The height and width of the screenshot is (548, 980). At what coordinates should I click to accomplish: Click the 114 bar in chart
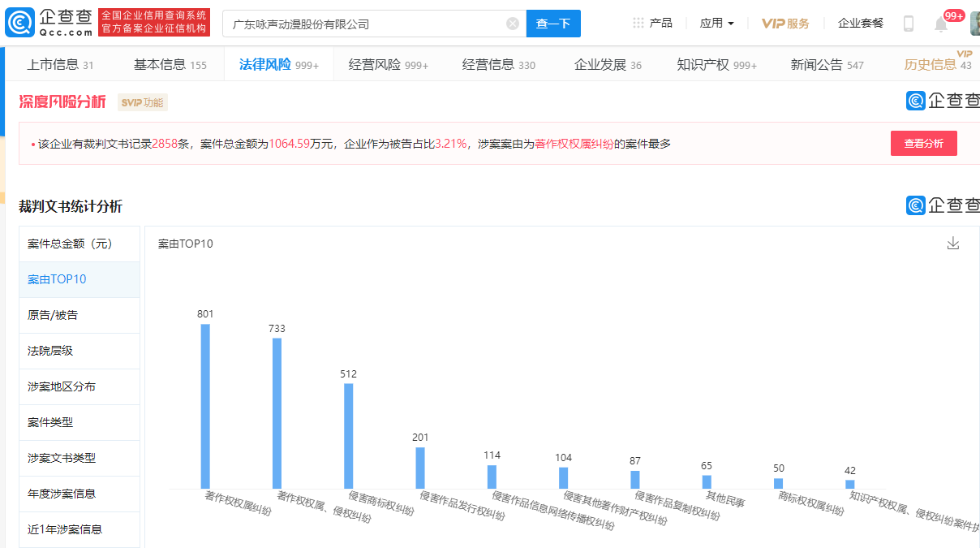[492, 477]
